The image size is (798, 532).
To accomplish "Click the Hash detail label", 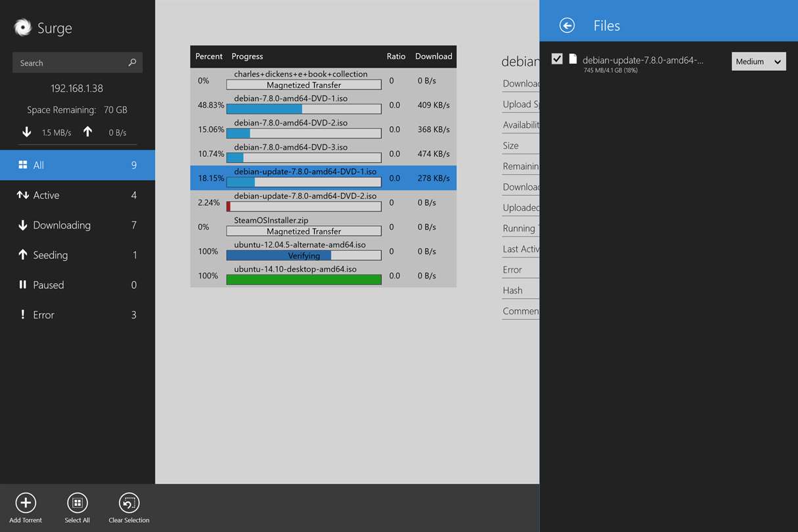I will tap(512, 290).
